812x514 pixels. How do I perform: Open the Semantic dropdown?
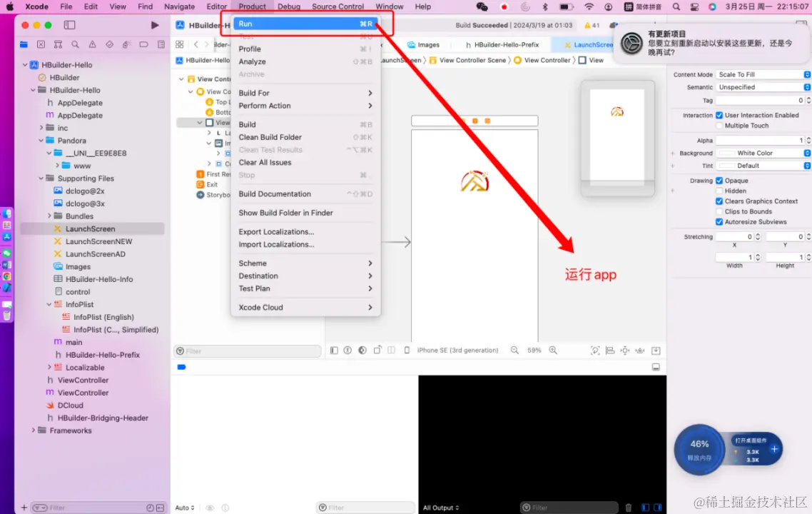(x=763, y=87)
